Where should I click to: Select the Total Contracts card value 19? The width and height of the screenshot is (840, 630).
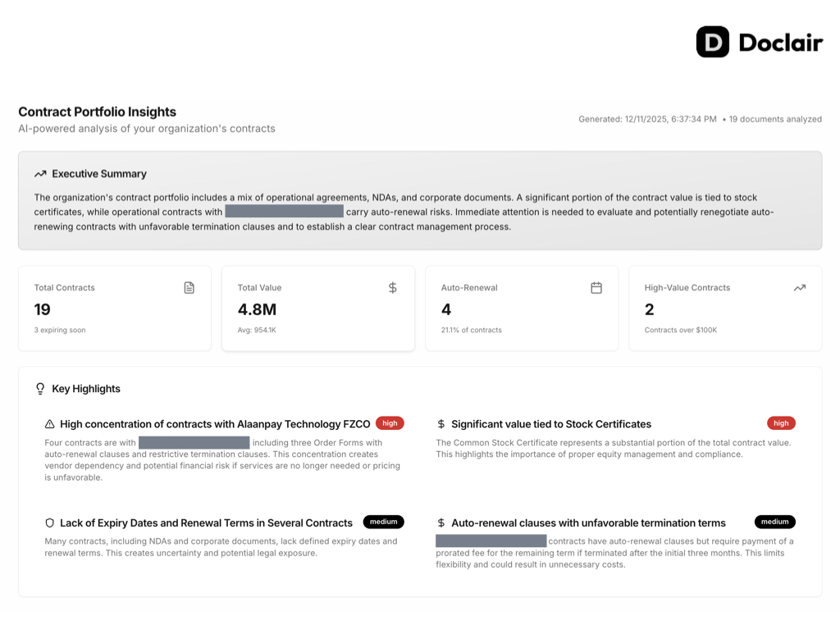point(43,309)
